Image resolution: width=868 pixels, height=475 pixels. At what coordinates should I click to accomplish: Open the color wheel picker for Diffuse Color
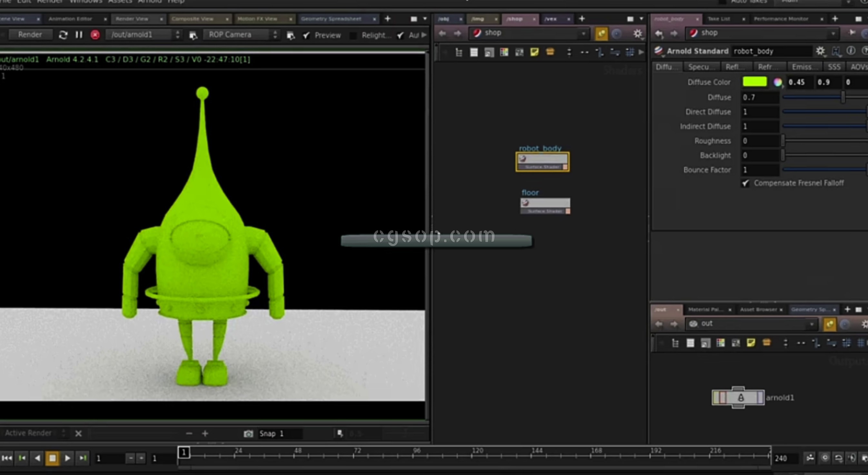click(x=777, y=82)
